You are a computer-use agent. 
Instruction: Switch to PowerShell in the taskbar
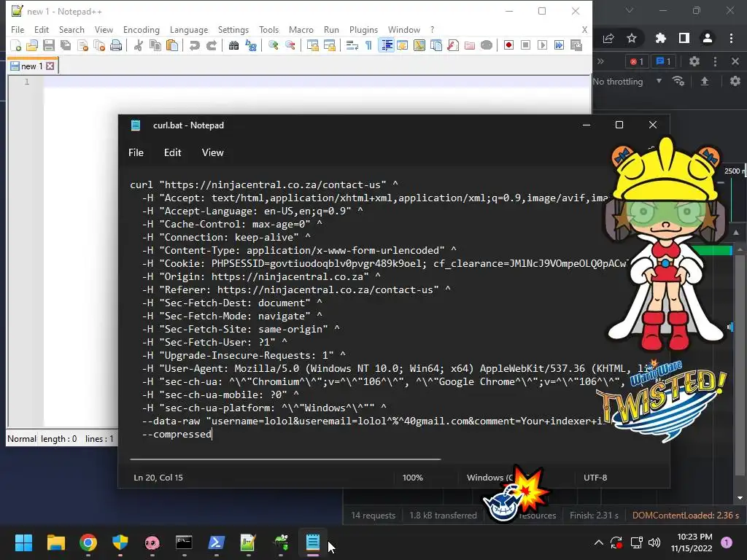click(216, 542)
